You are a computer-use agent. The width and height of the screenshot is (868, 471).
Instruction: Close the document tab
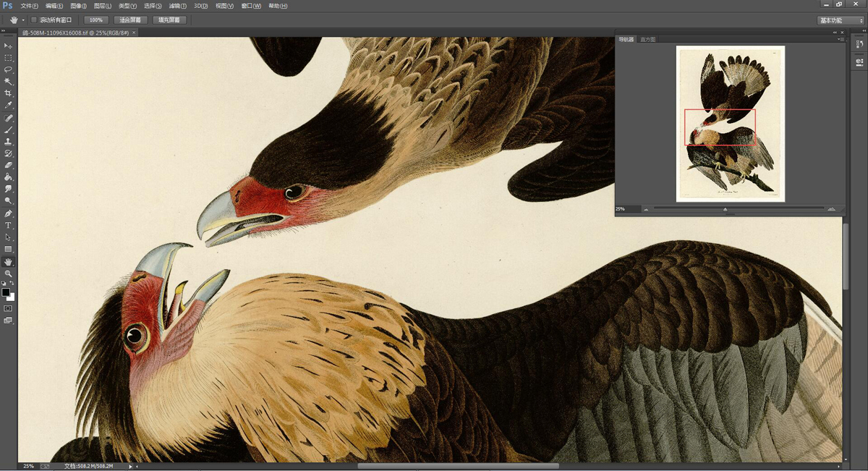(x=135, y=33)
